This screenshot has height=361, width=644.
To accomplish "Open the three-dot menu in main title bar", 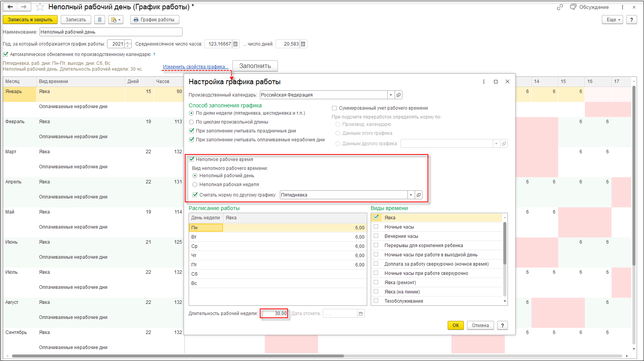I will pyautogui.click(x=622, y=7).
